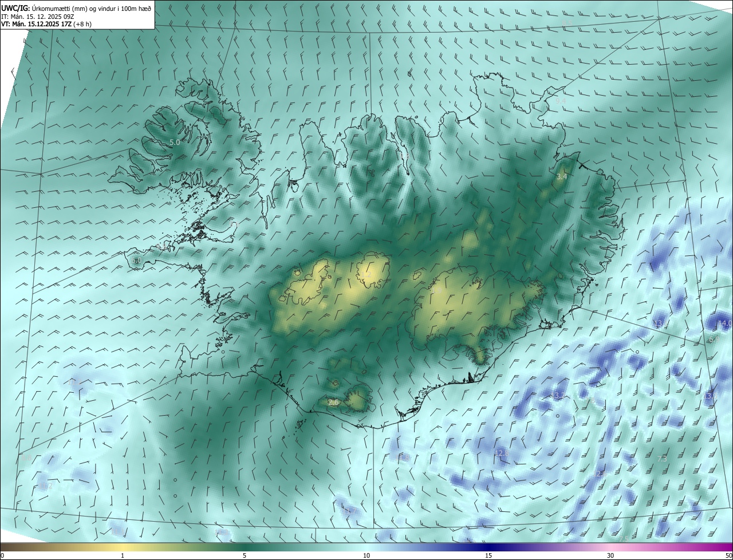The height and width of the screenshot is (560, 733).
Task: Click the 12.8 value label offshore south
Action: point(502,453)
